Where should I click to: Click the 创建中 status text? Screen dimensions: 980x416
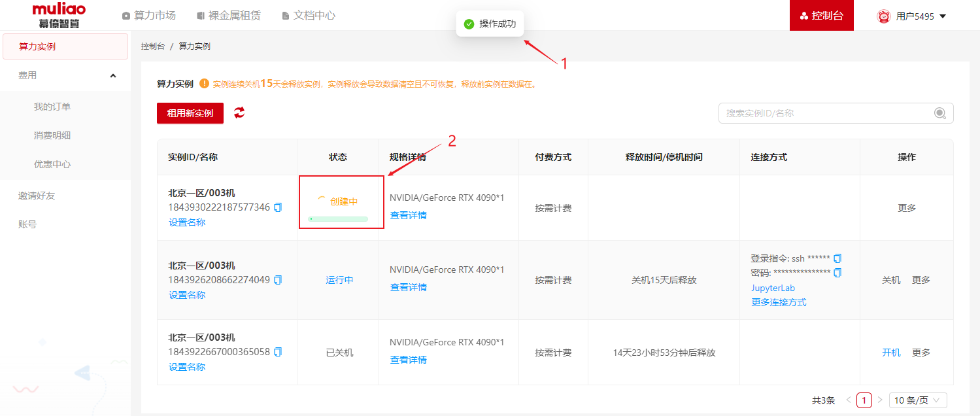click(344, 201)
